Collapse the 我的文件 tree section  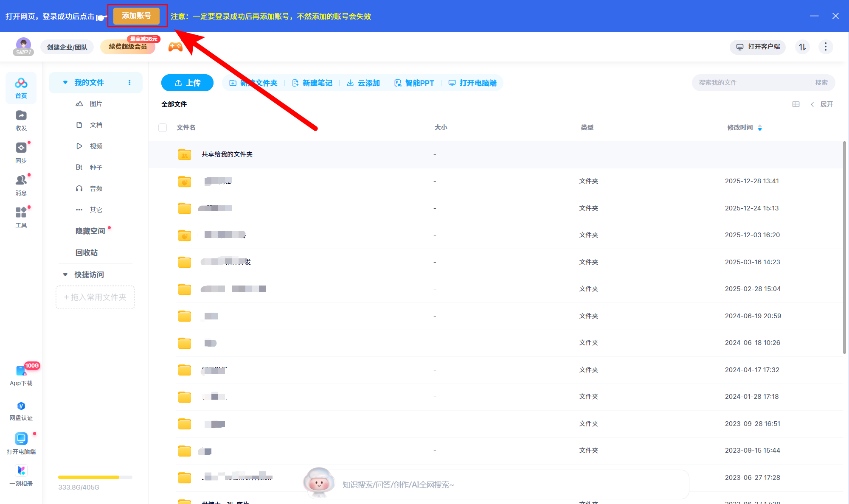coord(65,83)
